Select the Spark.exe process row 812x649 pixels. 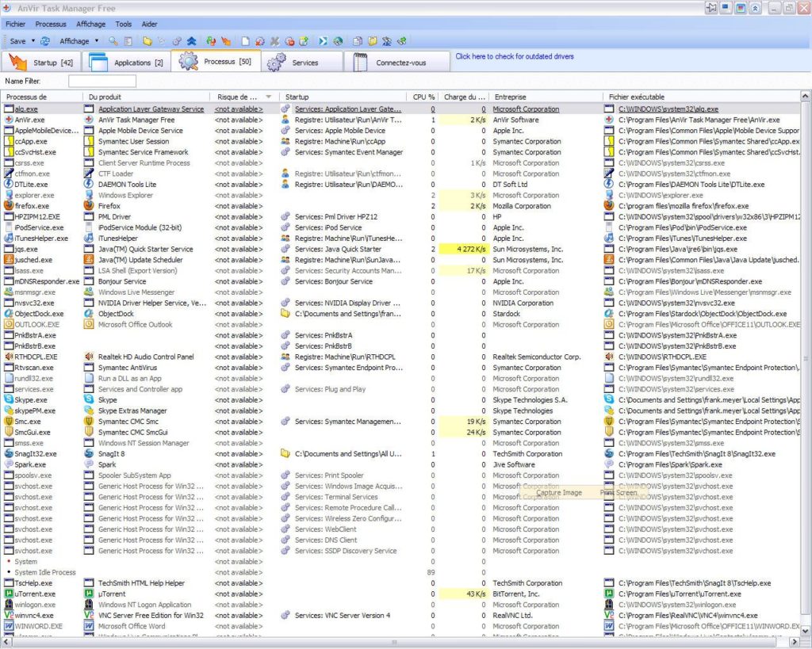pos(400,464)
